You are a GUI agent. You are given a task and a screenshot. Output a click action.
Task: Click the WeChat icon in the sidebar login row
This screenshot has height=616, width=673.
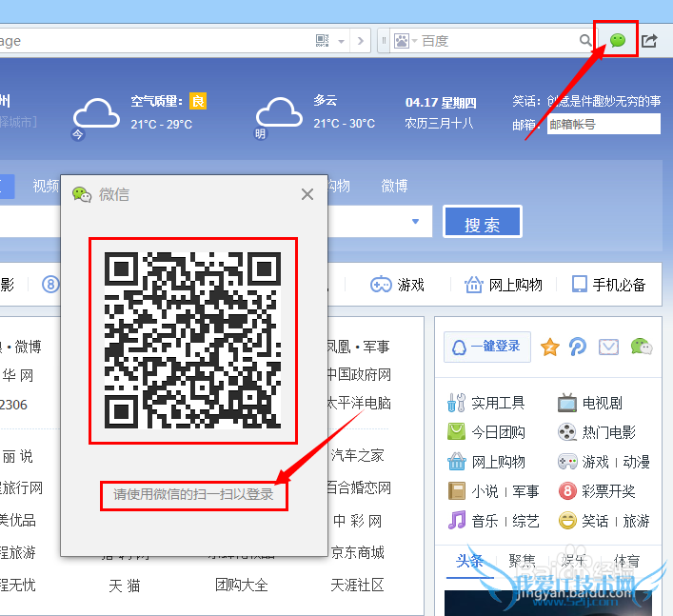(x=642, y=347)
